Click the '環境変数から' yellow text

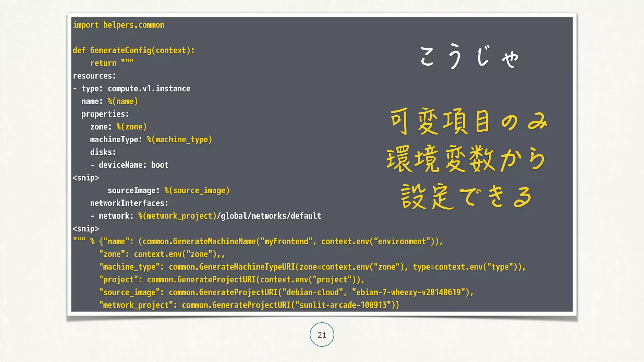click(x=466, y=159)
